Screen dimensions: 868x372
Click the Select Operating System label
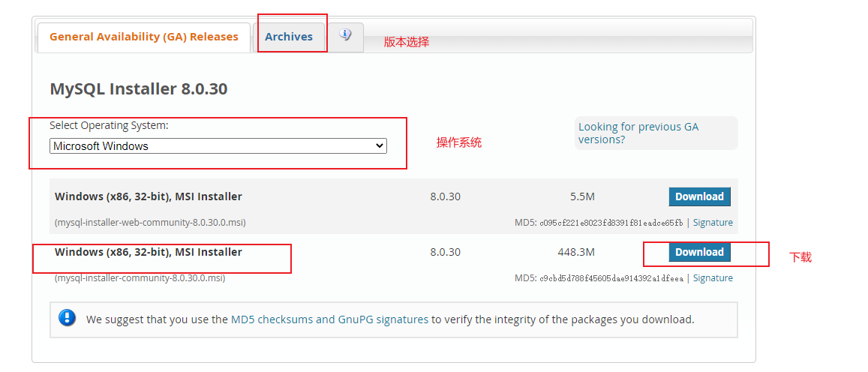109,126
